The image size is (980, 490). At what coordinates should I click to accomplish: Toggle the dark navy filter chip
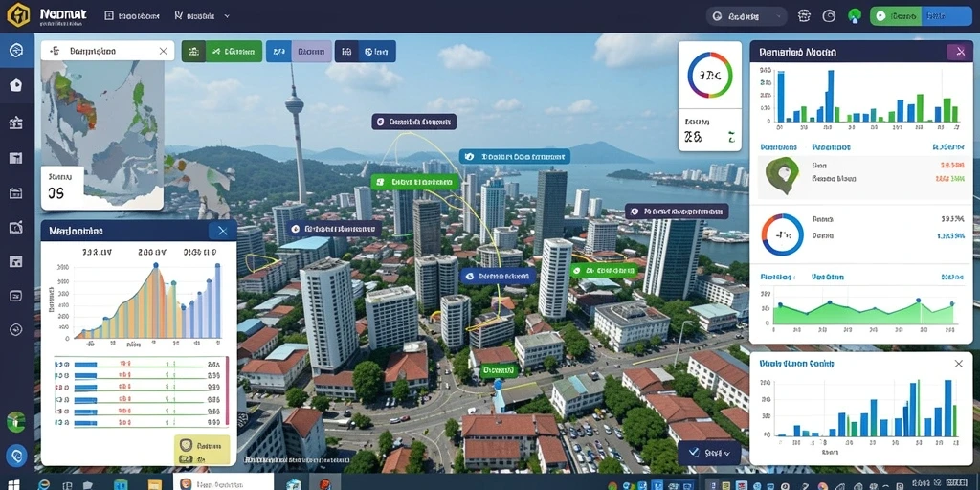coord(365,52)
